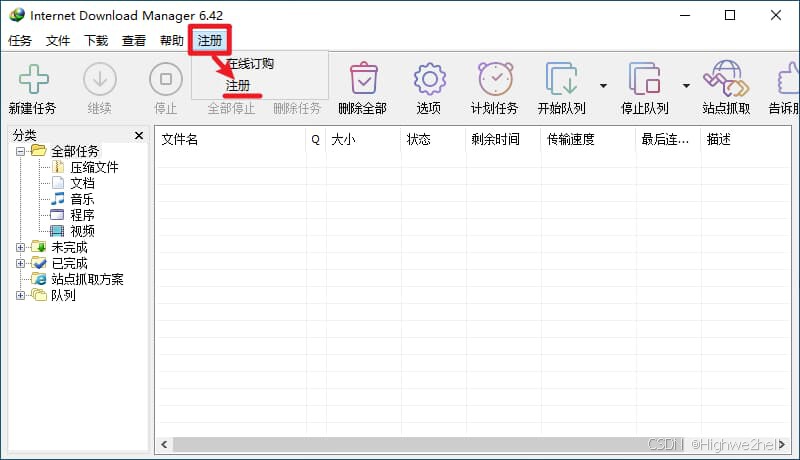The image size is (800, 460).
Task: Click the 删除全部 trash icon
Action: click(x=362, y=78)
